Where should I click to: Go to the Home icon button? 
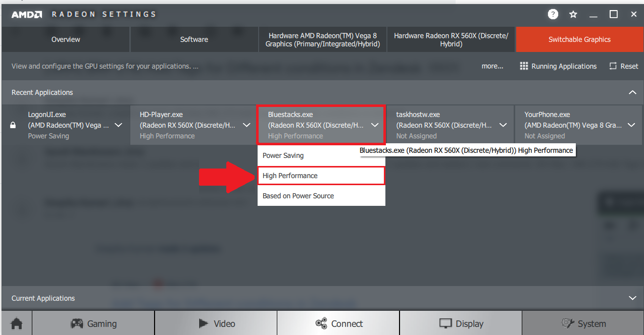point(17,323)
